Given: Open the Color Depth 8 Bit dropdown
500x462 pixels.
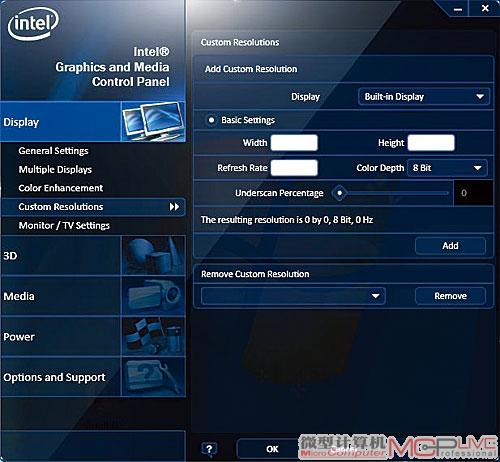Looking at the screenshot, I should tap(447, 168).
